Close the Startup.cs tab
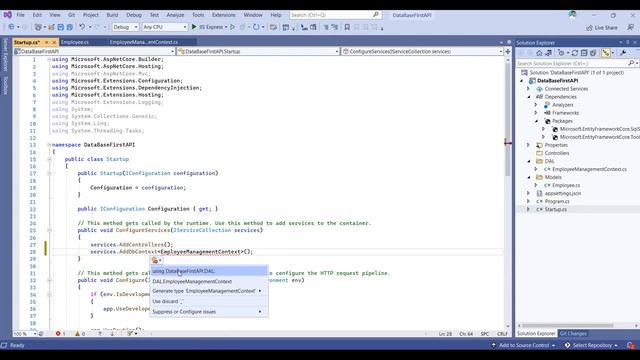Screen dimensions: 640x360 coord(54,42)
